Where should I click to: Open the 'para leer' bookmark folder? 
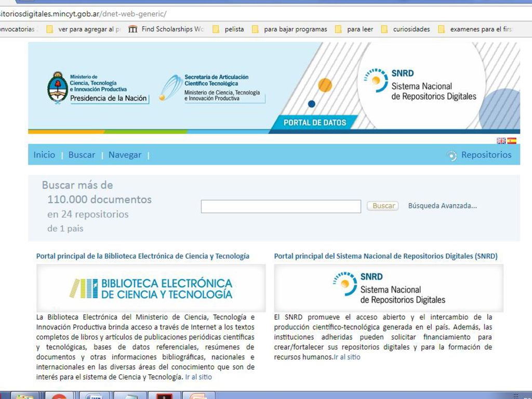354,29
